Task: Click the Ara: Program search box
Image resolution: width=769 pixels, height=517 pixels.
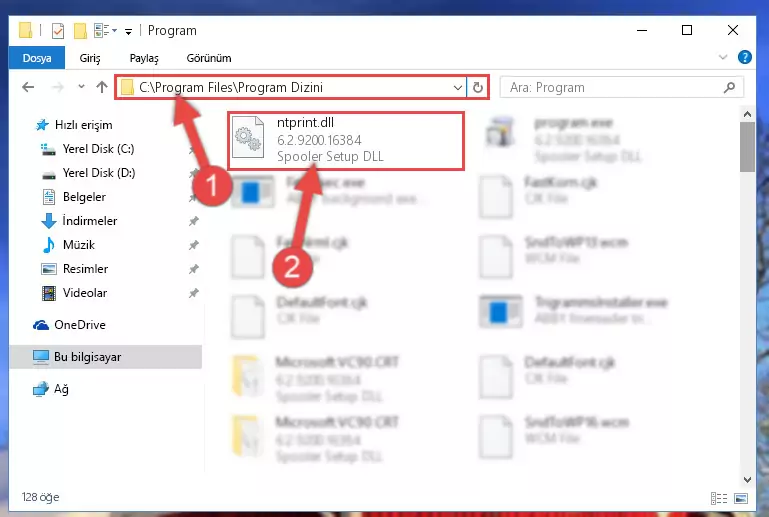Action: [621, 87]
